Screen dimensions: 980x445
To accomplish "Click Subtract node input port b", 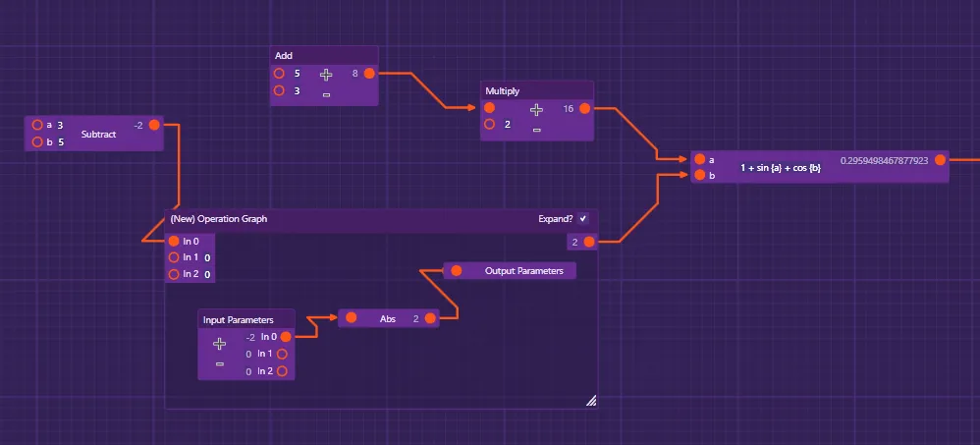I will point(37,141).
